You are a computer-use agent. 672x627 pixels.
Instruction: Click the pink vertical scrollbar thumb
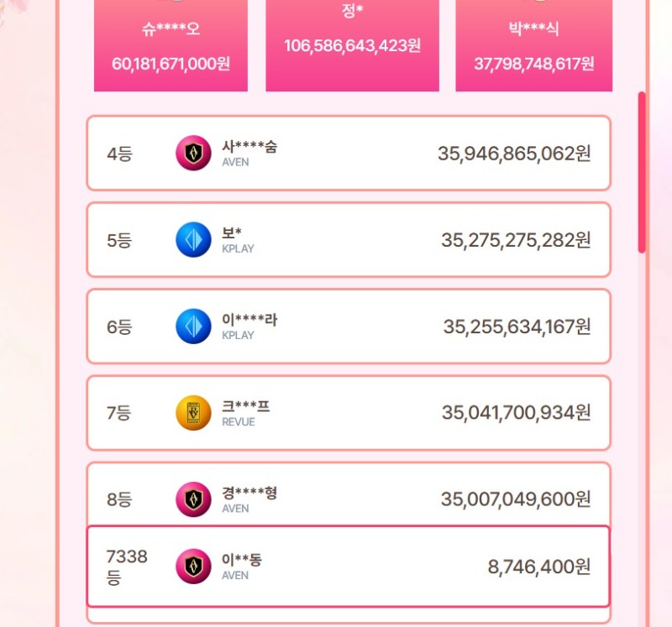click(x=642, y=172)
